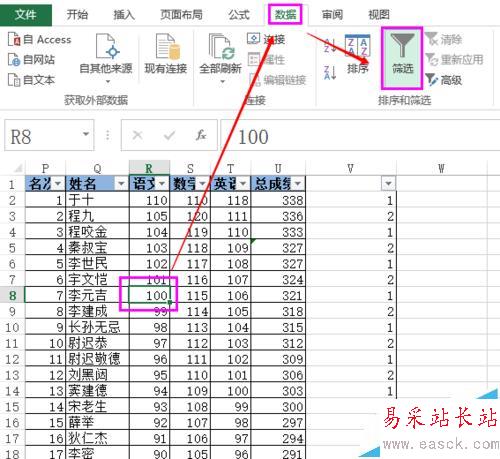The image size is (500, 459).
Task: Open filter dropdown in column V
Action: (x=388, y=184)
